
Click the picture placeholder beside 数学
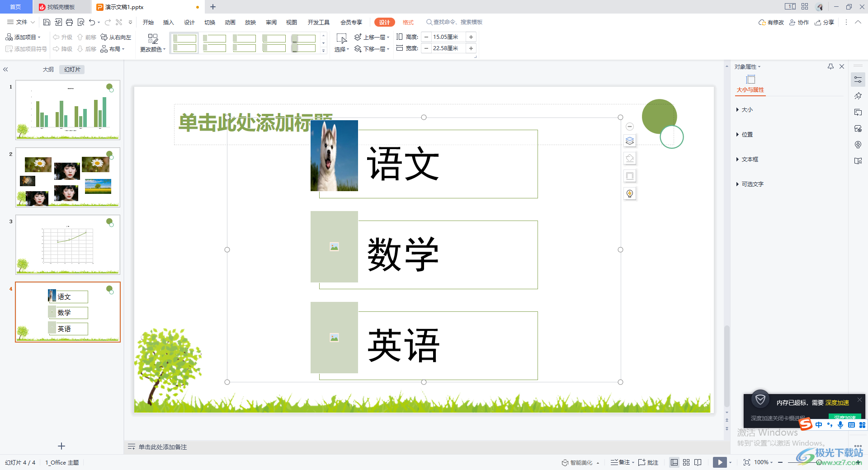(334, 247)
